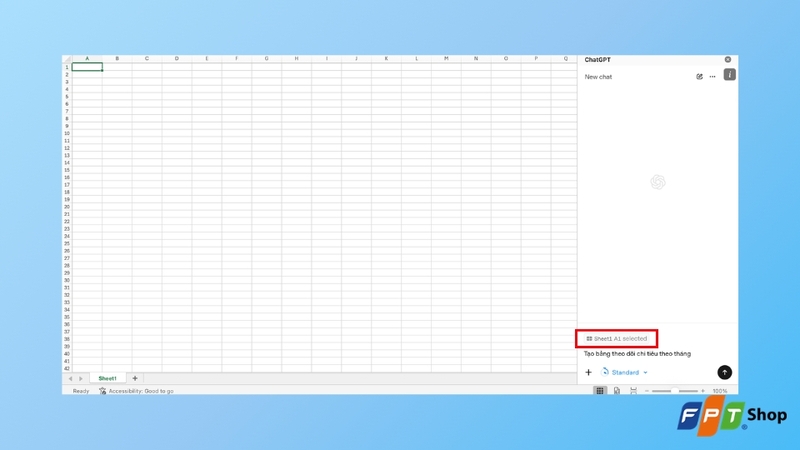
Task: Click the zoom slider handle
Action: [x=674, y=391]
